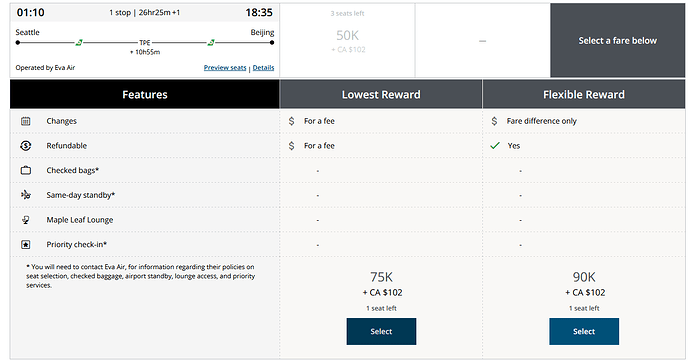The image size is (690, 361).
Task: Click the first green layover icon before TPE
Action: click(79, 43)
